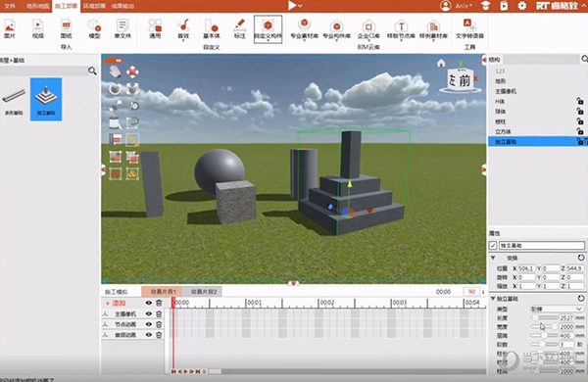Open the 环境部署 ribbon tab
This screenshot has height=382, width=588.
(94, 6)
